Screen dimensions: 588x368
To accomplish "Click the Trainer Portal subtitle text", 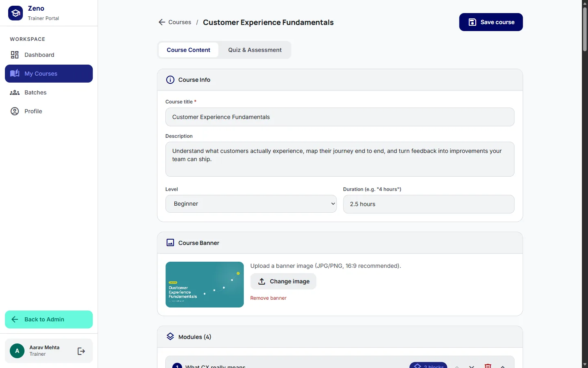I will click(43, 18).
